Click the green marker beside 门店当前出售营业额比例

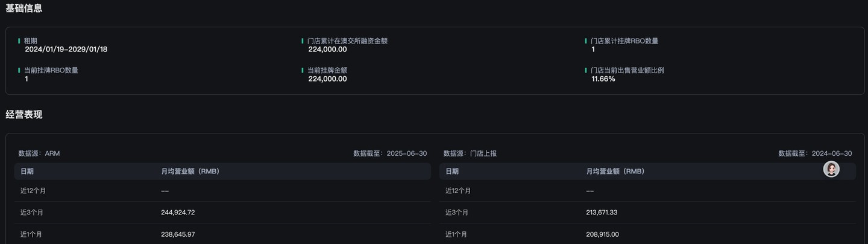[x=586, y=70]
